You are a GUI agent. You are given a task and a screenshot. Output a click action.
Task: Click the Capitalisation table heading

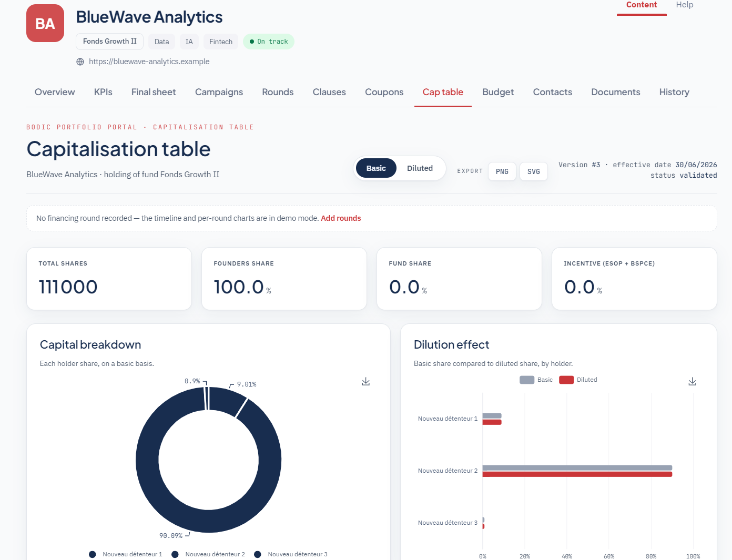119,149
